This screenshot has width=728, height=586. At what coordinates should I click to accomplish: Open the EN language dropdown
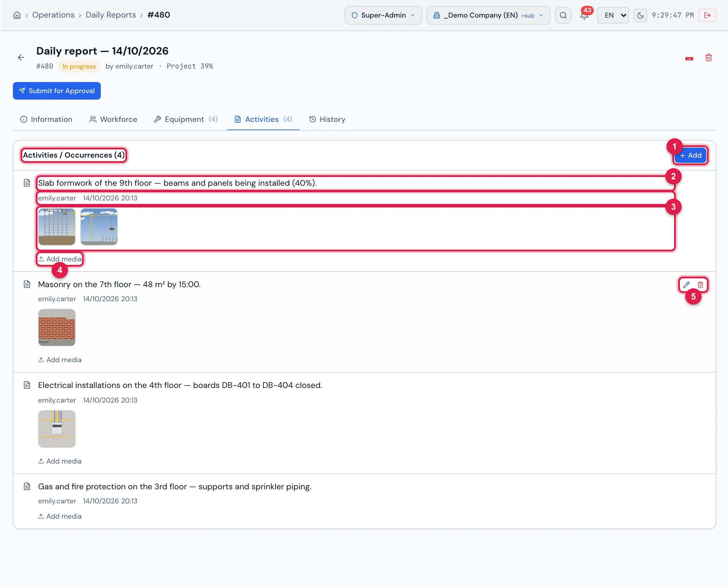tap(613, 15)
